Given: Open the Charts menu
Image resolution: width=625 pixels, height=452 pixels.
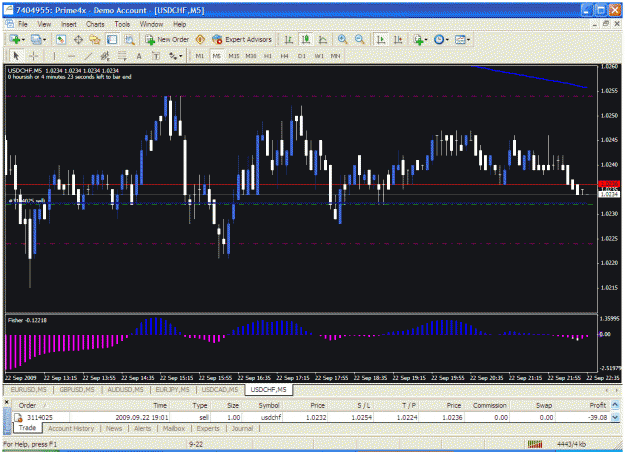Looking at the screenshot, I should point(95,24).
